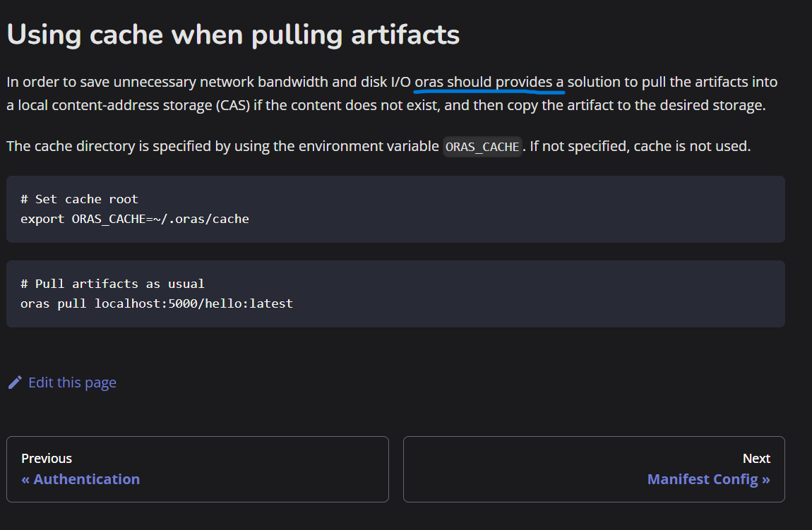The width and height of the screenshot is (812, 530).
Task: Click the first shell code block
Action: click(x=395, y=209)
